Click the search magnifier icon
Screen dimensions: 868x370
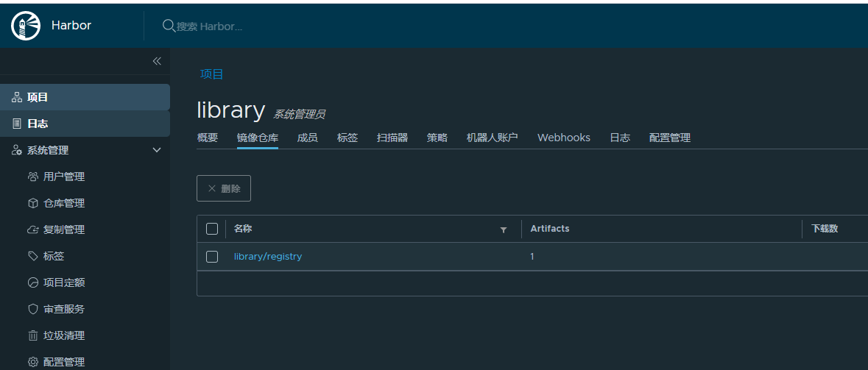point(169,26)
